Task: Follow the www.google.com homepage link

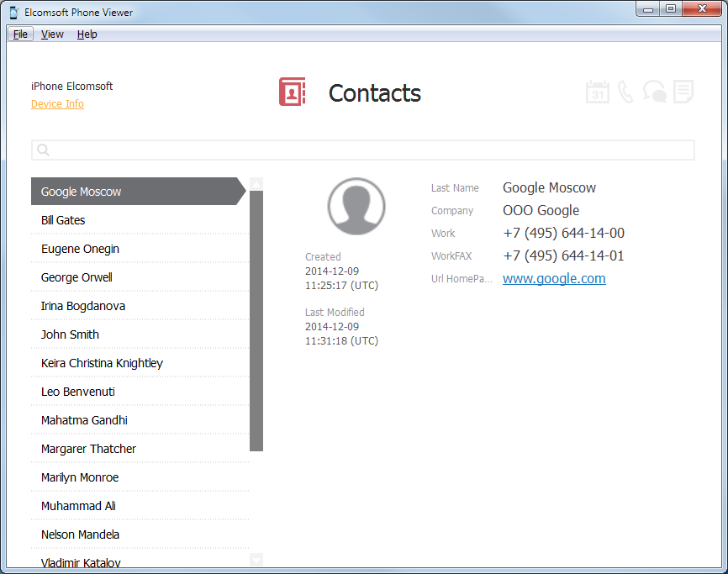Action: coord(554,279)
